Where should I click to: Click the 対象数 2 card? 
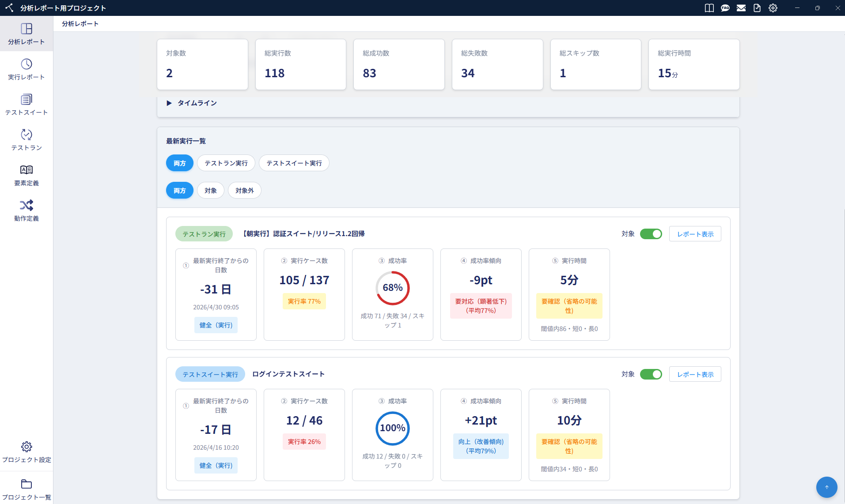203,64
